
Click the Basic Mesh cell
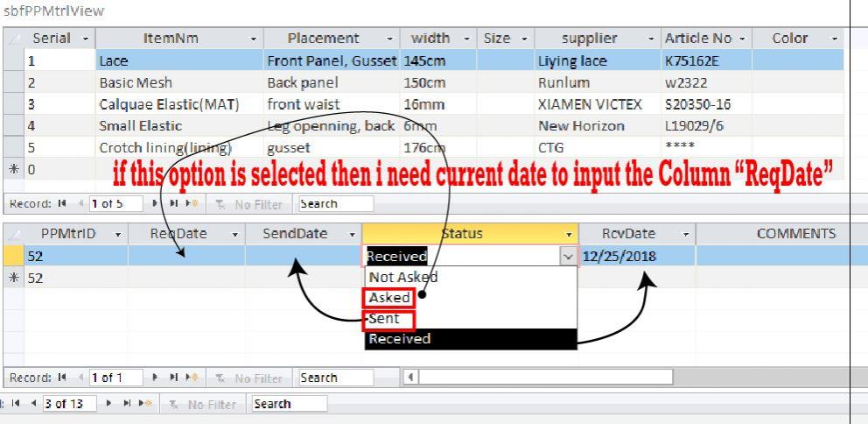[x=179, y=82]
